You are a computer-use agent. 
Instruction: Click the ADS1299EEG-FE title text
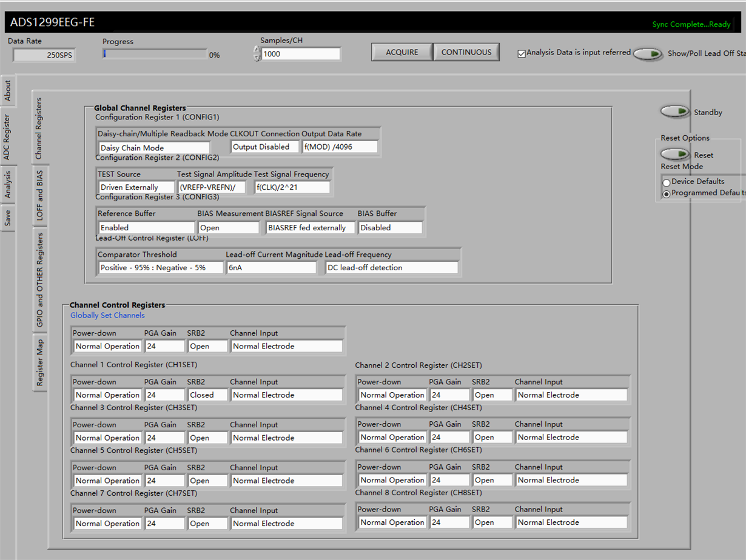[x=52, y=23]
